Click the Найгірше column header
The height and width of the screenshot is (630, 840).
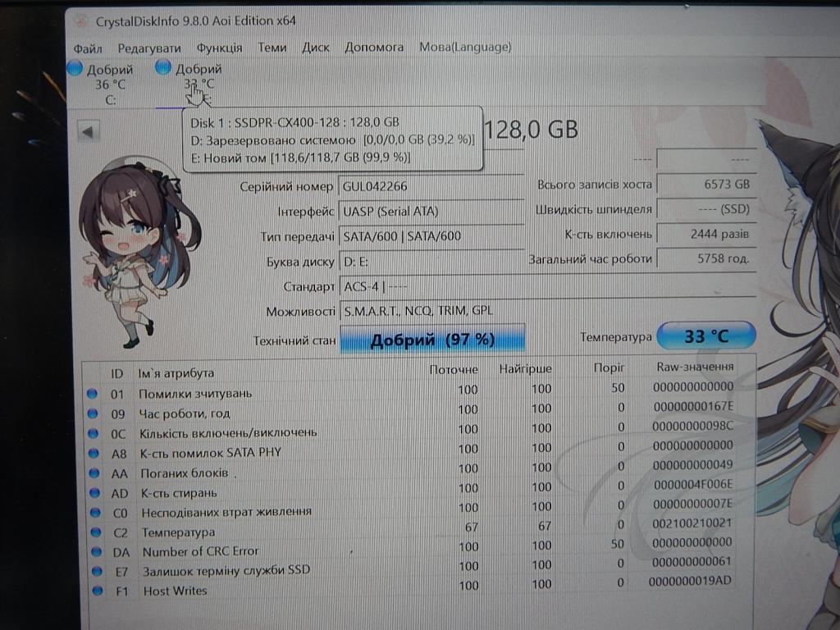point(525,369)
